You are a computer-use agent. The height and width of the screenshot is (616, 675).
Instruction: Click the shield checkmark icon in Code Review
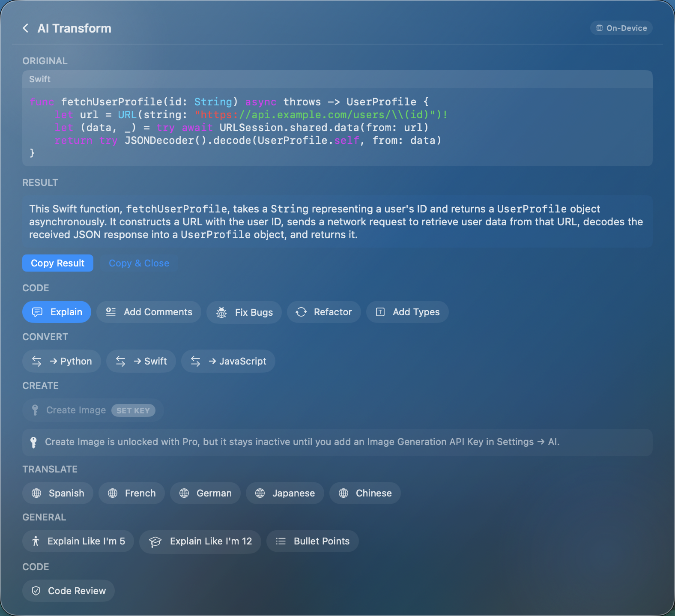[x=36, y=591]
